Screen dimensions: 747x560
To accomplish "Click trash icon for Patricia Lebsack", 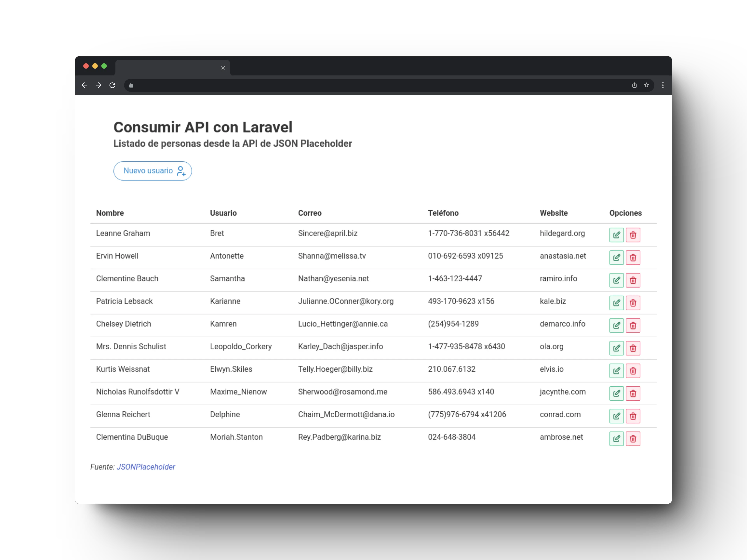I will click(633, 303).
